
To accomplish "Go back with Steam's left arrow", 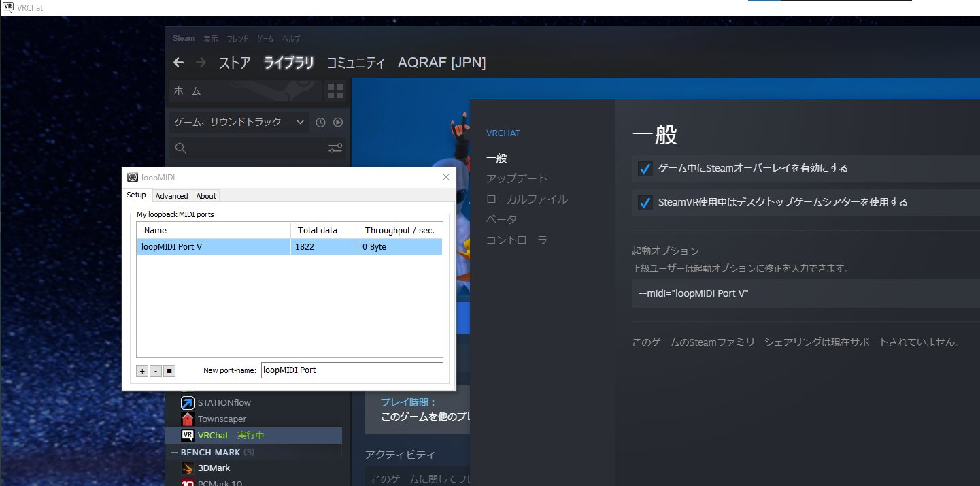I will pos(178,63).
